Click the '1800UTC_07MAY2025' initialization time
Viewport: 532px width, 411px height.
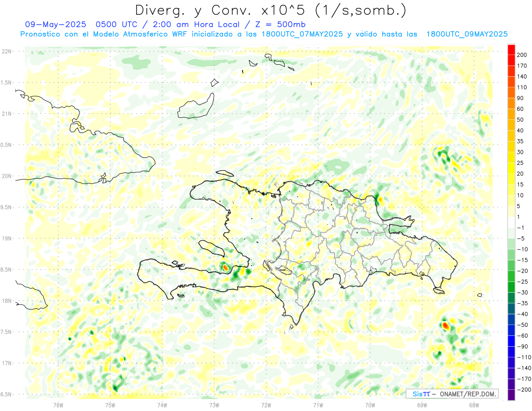click(x=302, y=34)
